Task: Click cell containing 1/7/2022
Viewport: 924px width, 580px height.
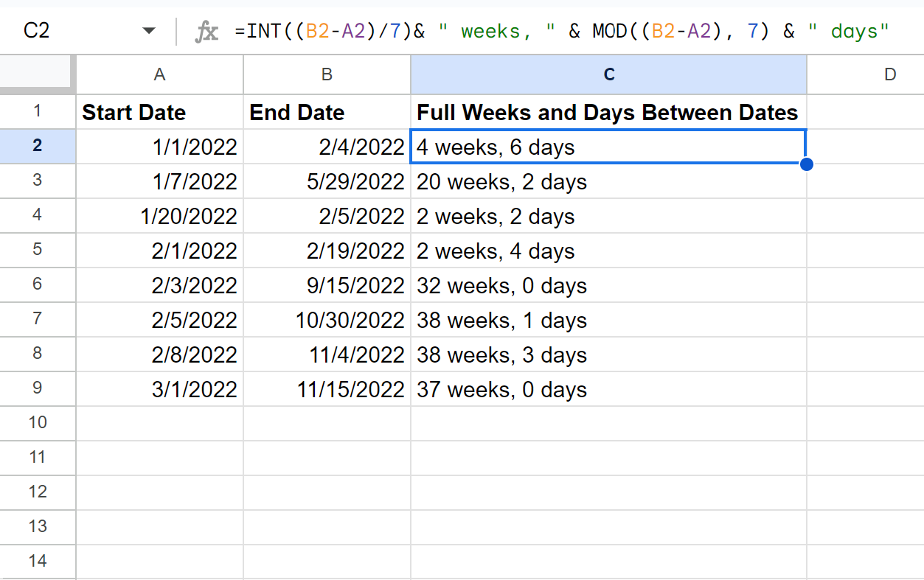Action: coord(159,181)
